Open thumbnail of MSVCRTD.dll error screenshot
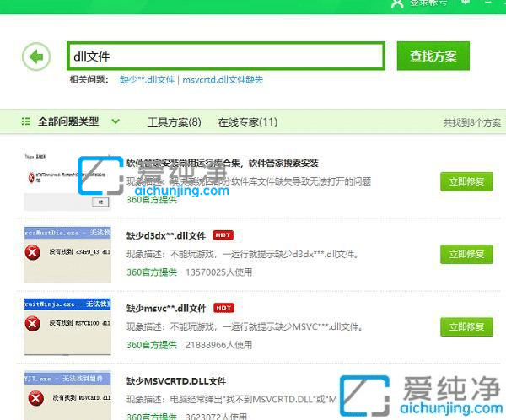The width and height of the screenshot is (506, 420). [x=67, y=396]
